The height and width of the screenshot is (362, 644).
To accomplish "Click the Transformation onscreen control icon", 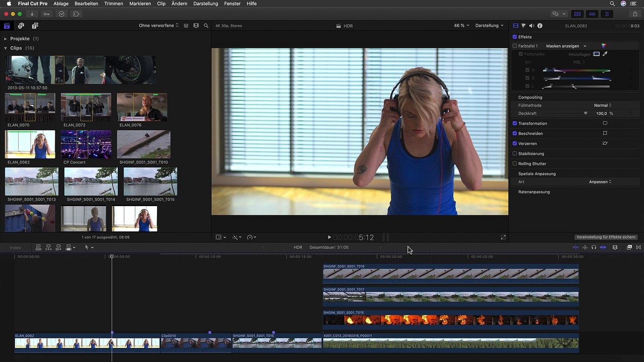I will (605, 123).
